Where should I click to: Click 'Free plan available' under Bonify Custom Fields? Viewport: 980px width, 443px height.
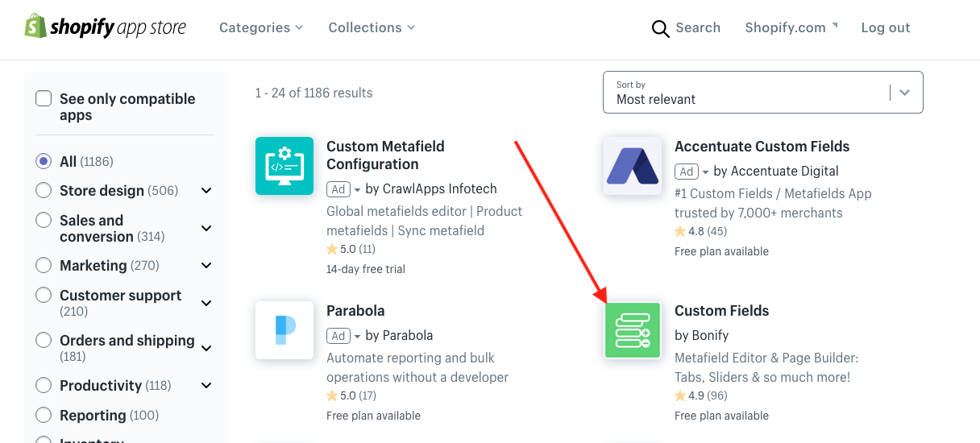[x=721, y=416]
